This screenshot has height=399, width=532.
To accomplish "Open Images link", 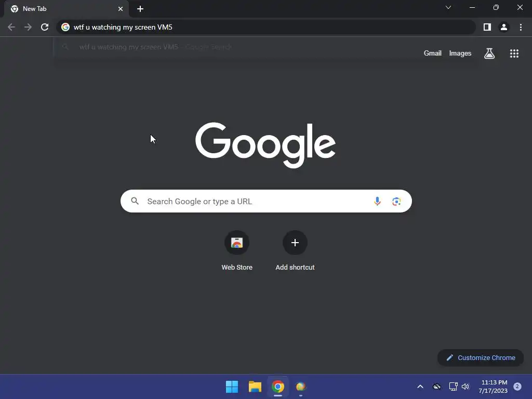I will point(460,54).
